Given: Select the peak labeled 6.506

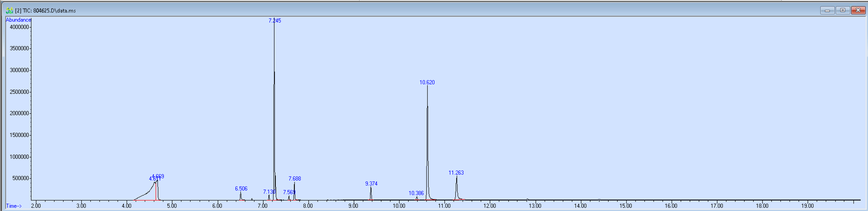Looking at the screenshot, I should pyautogui.click(x=241, y=189).
